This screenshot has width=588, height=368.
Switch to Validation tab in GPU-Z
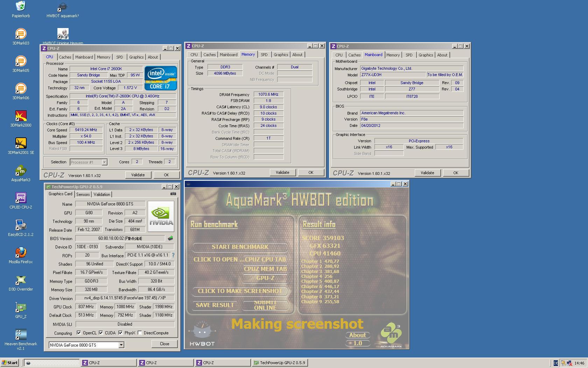[102, 195]
